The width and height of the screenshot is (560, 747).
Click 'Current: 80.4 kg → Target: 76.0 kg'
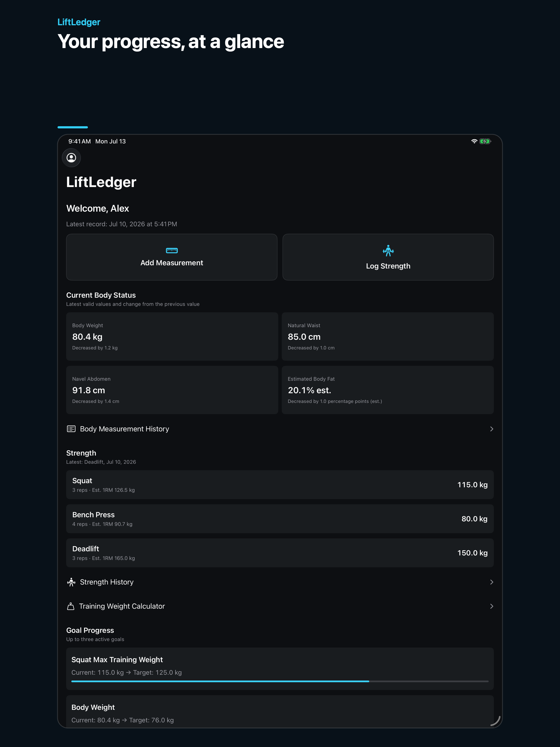point(123,720)
